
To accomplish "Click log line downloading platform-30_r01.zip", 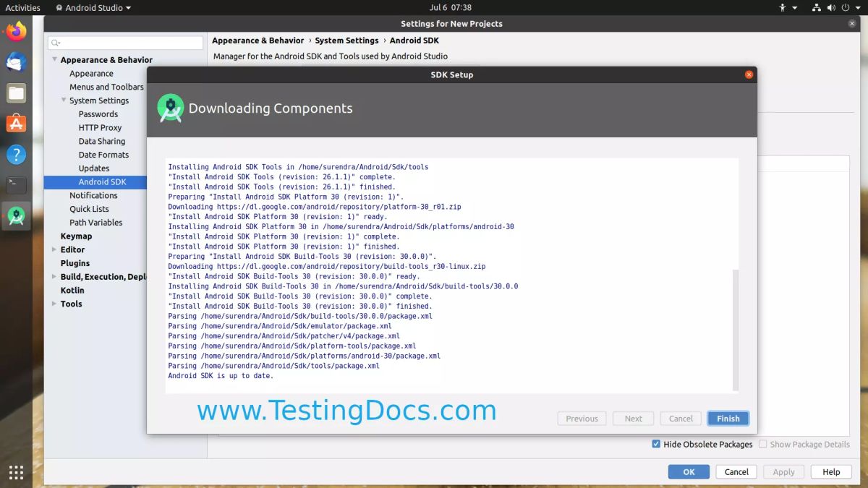I will click(315, 207).
